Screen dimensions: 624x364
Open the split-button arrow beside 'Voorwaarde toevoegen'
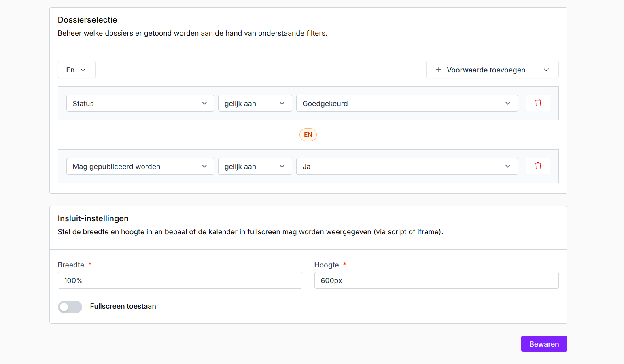pyautogui.click(x=546, y=70)
